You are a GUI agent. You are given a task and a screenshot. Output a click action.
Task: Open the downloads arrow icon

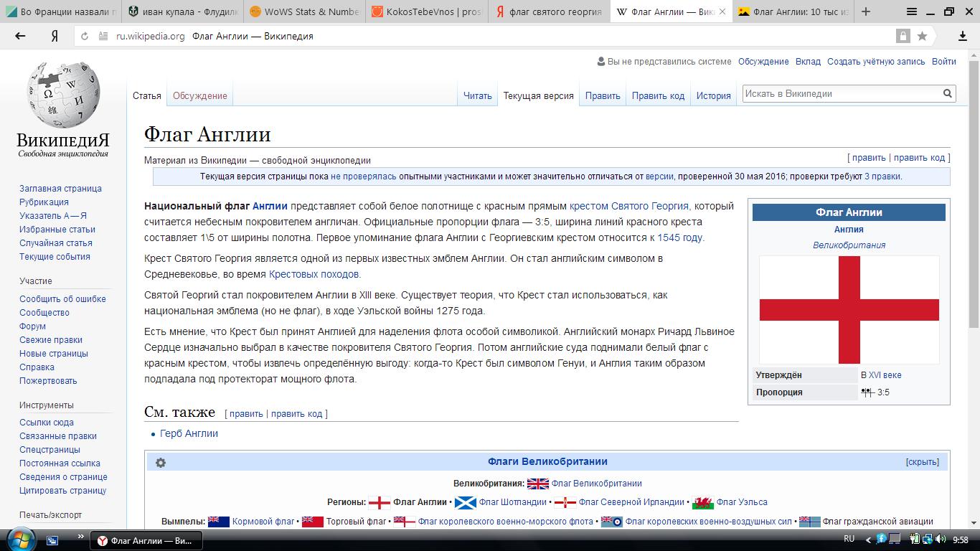click(x=963, y=36)
